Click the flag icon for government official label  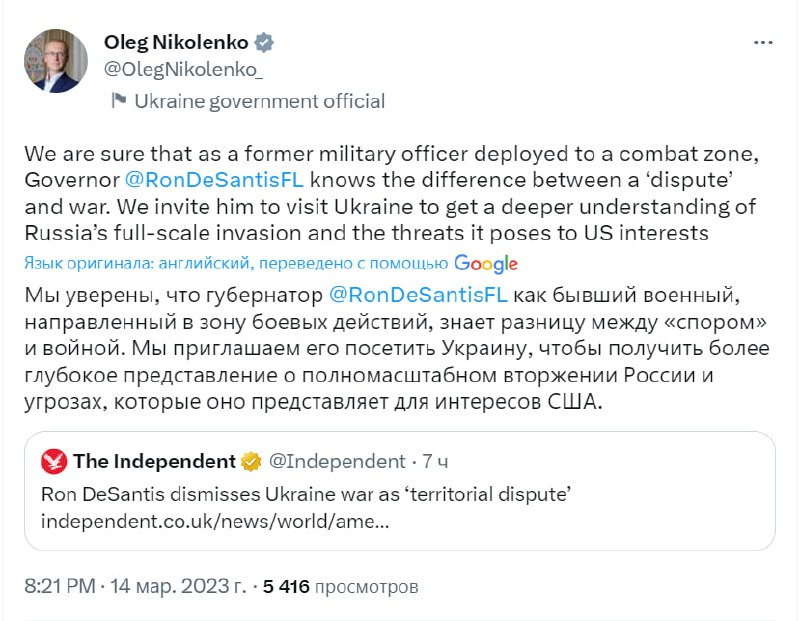tap(118, 101)
